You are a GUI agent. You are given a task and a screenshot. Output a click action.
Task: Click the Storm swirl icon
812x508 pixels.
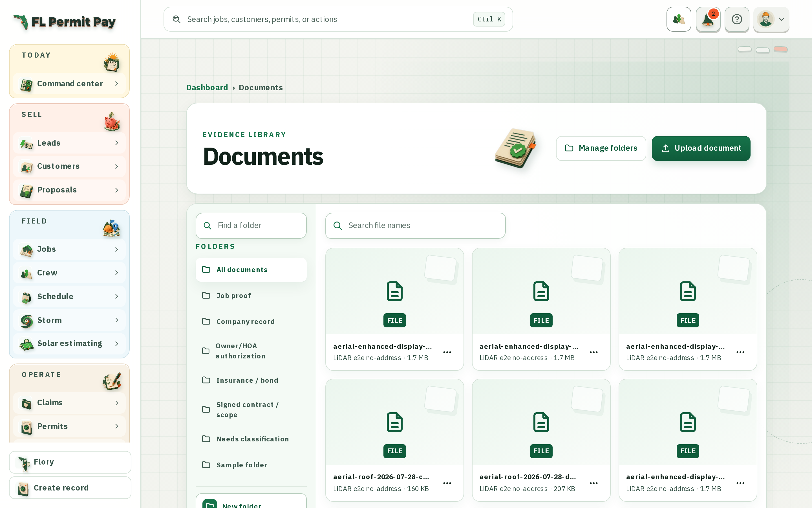point(26,321)
